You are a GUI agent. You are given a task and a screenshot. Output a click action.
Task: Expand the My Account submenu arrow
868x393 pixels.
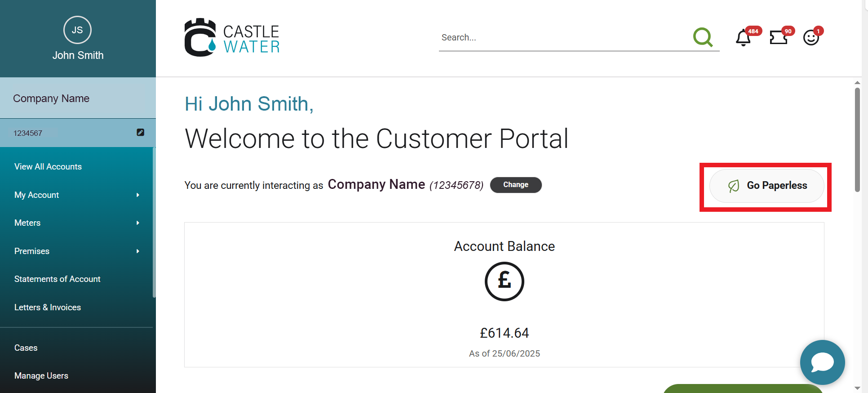pos(138,195)
